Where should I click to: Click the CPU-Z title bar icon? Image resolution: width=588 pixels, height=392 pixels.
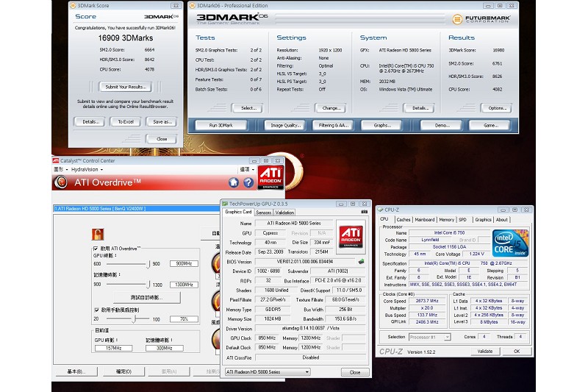pyautogui.click(x=380, y=210)
